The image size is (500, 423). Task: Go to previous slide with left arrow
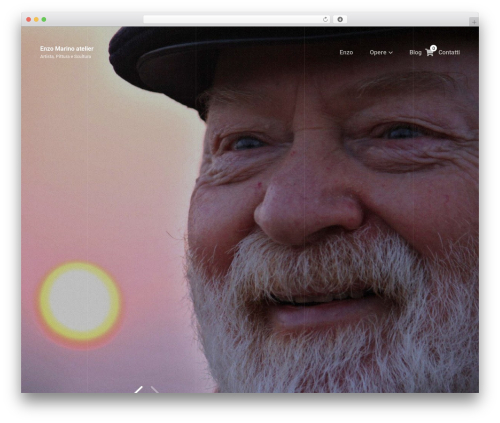pyautogui.click(x=139, y=389)
